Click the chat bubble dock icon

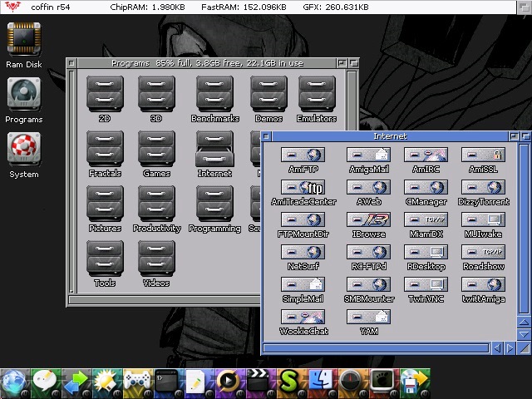click(x=46, y=383)
